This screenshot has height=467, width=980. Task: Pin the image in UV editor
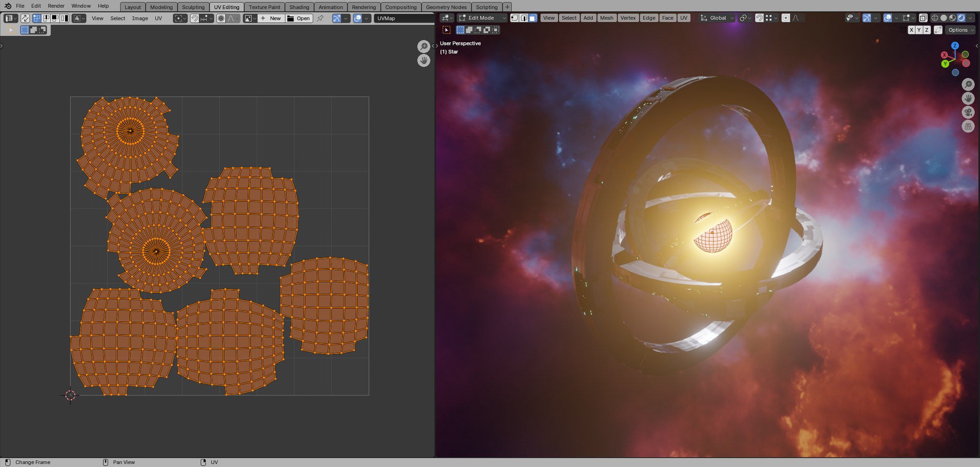click(320, 18)
